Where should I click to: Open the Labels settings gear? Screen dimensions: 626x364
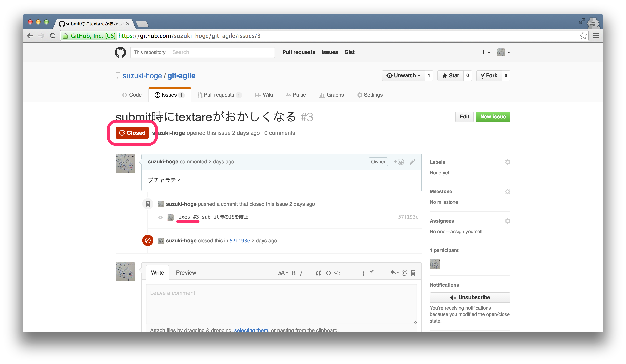click(508, 162)
